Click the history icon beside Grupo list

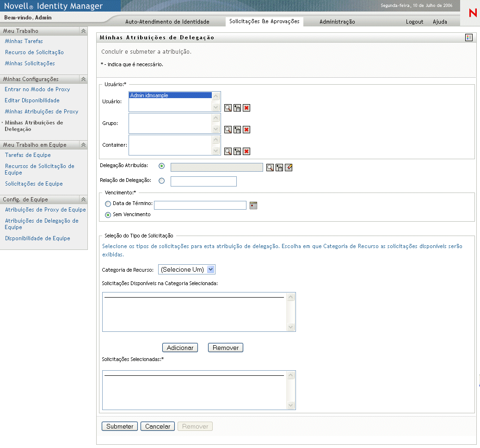[x=237, y=130]
